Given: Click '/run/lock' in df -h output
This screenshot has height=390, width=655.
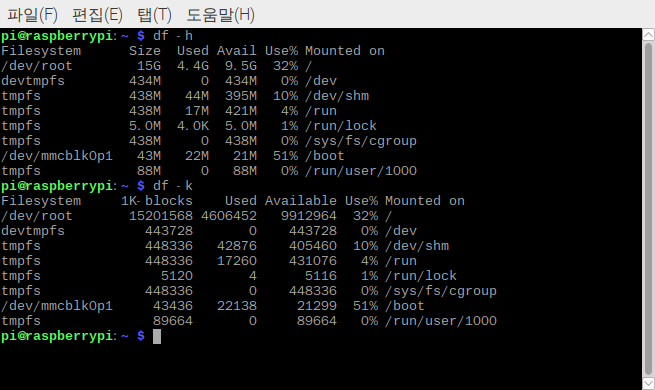Looking at the screenshot, I should [x=341, y=126].
